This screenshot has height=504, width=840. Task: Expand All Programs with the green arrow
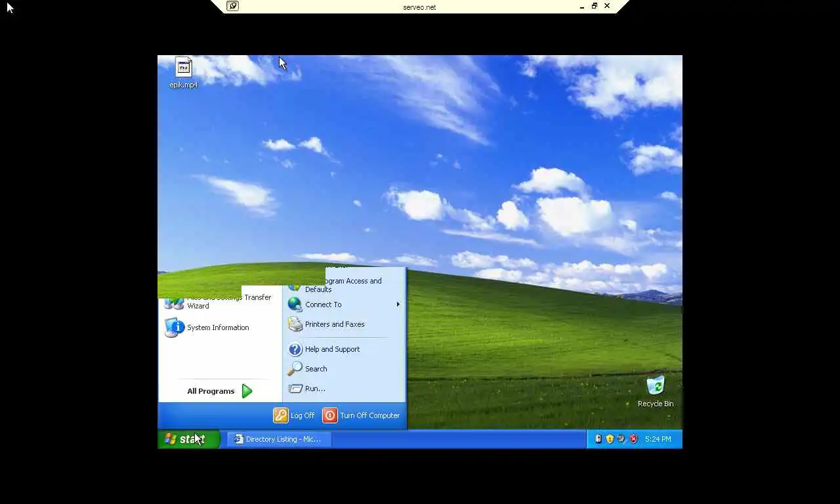[220, 391]
